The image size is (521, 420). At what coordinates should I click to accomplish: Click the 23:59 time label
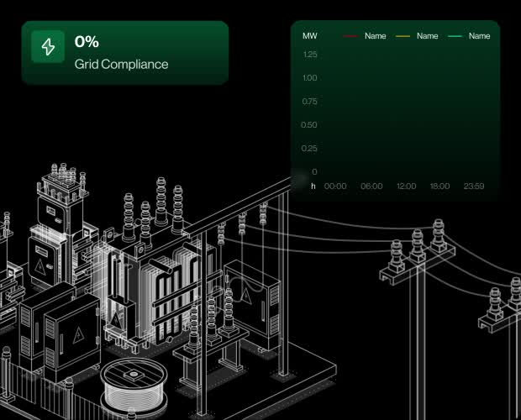[x=474, y=186]
